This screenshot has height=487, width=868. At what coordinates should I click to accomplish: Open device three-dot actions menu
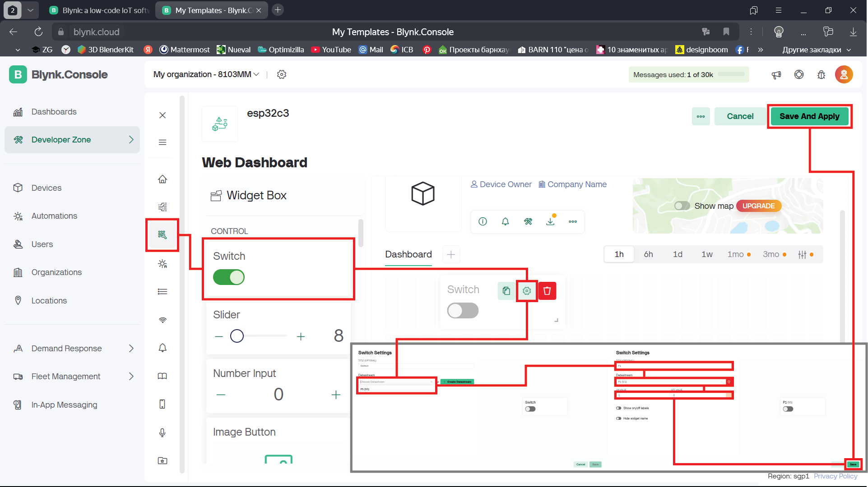(x=573, y=221)
